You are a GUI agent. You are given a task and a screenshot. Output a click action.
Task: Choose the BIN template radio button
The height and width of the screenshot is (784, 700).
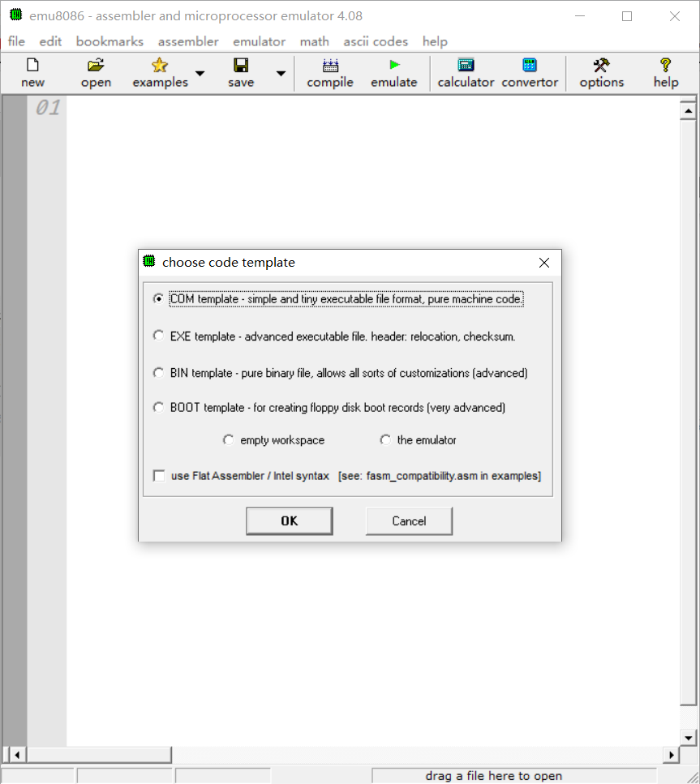coord(158,372)
